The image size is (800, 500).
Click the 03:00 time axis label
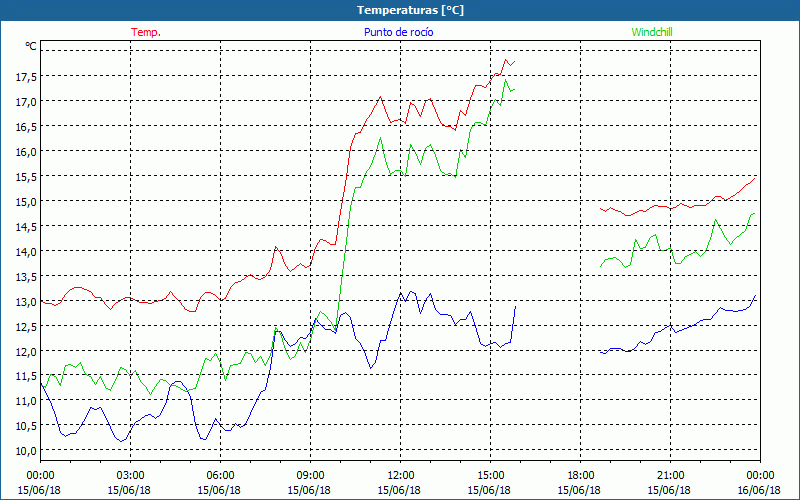click(x=130, y=475)
